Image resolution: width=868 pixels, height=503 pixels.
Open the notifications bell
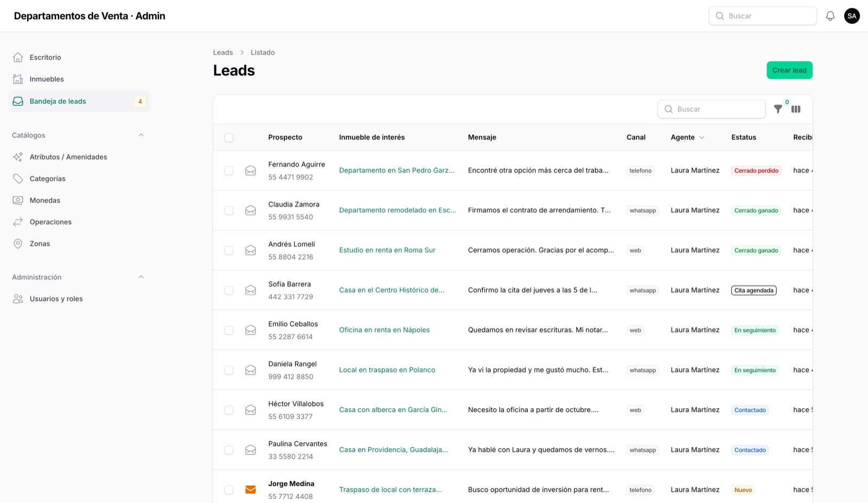point(830,16)
